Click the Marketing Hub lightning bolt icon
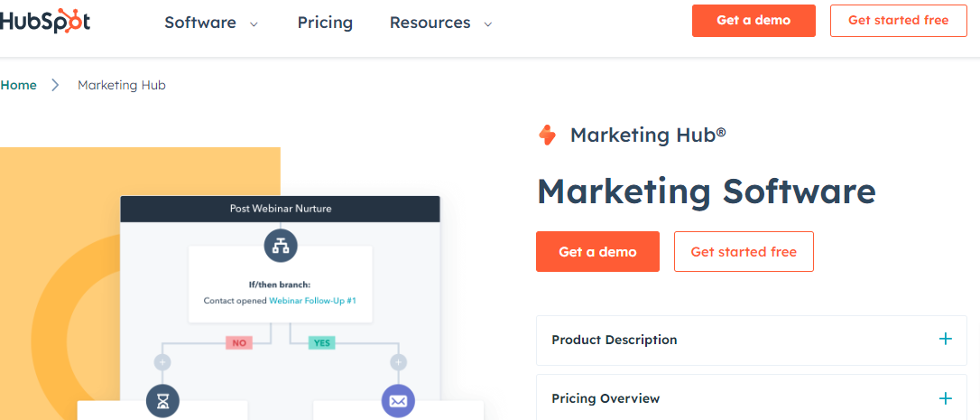980x420 pixels. tap(548, 135)
